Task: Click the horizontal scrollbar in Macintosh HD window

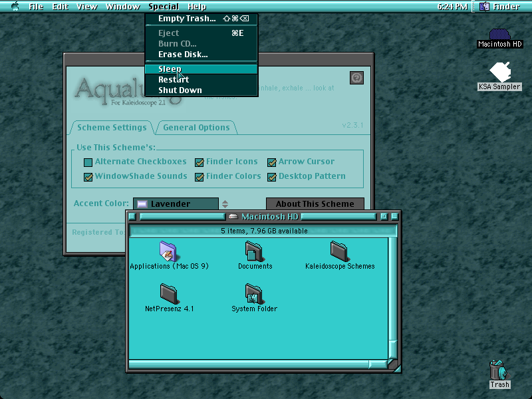Action: (258, 364)
